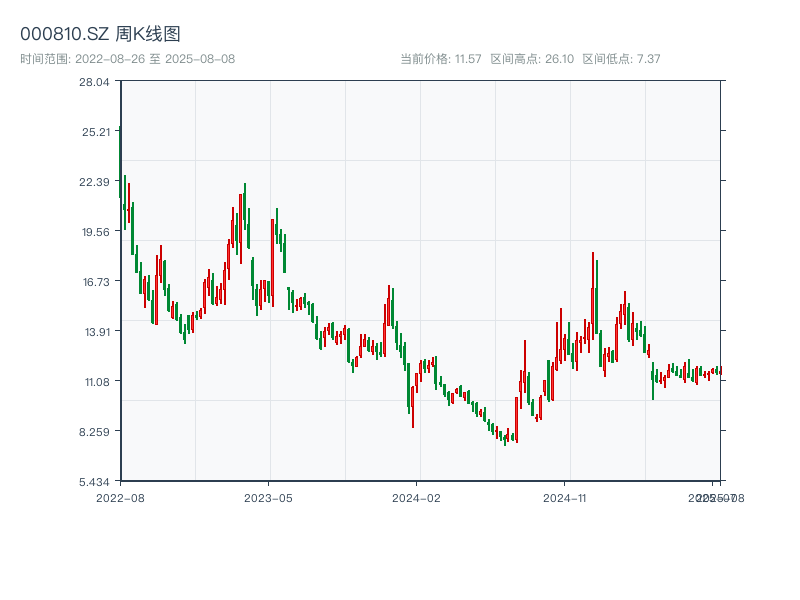The width and height of the screenshot is (800, 600).
Task: Click the last candlestick at the right edge
Action: [722, 372]
